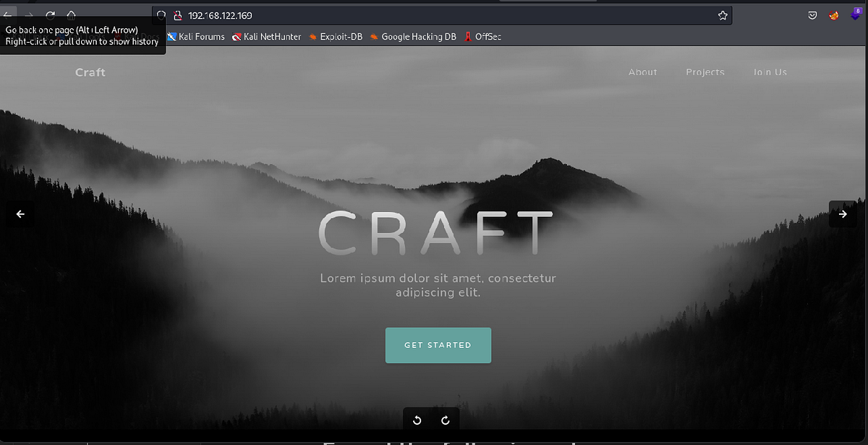Navigate forward one page
This screenshot has width=868, height=445.
[28, 14]
